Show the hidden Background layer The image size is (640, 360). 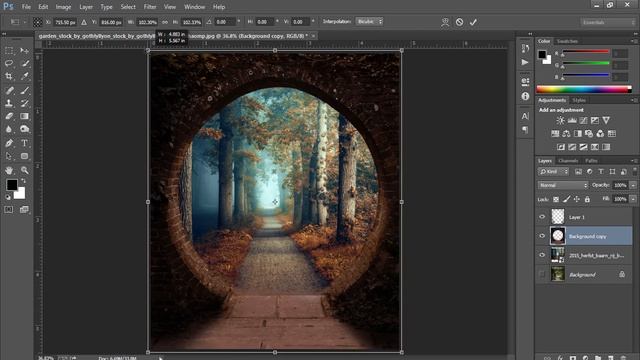[x=542, y=274]
